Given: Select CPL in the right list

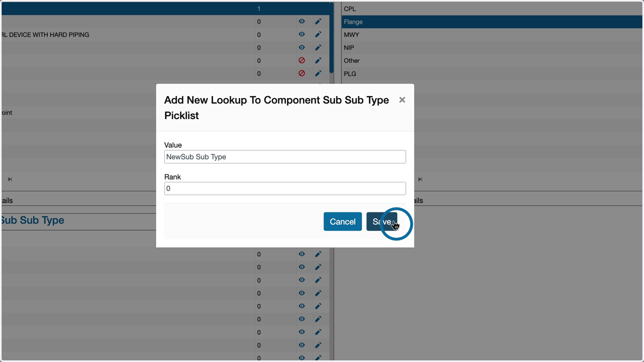Looking at the screenshot, I should (x=492, y=9).
